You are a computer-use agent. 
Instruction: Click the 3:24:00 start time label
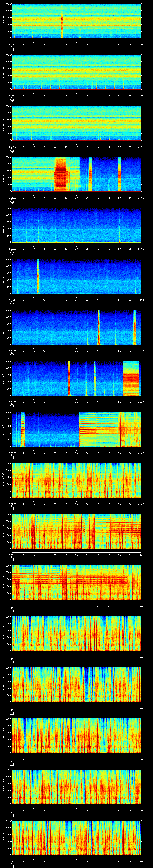point(12,146)
